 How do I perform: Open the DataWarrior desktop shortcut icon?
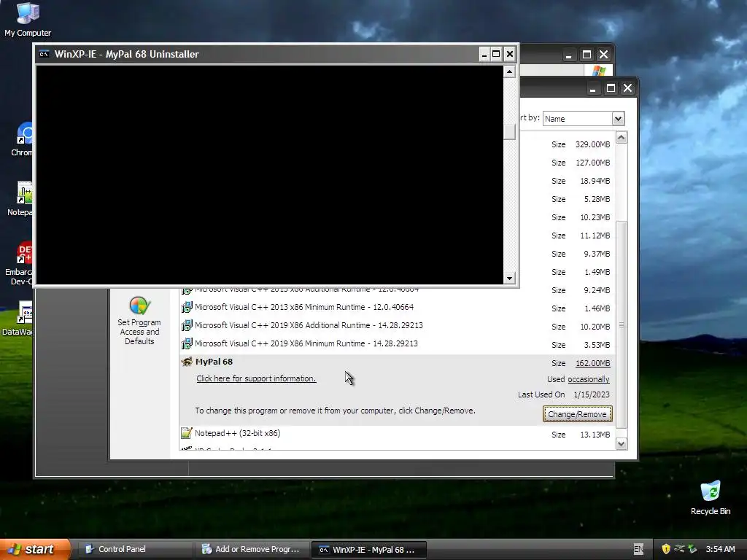coord(25,312)
